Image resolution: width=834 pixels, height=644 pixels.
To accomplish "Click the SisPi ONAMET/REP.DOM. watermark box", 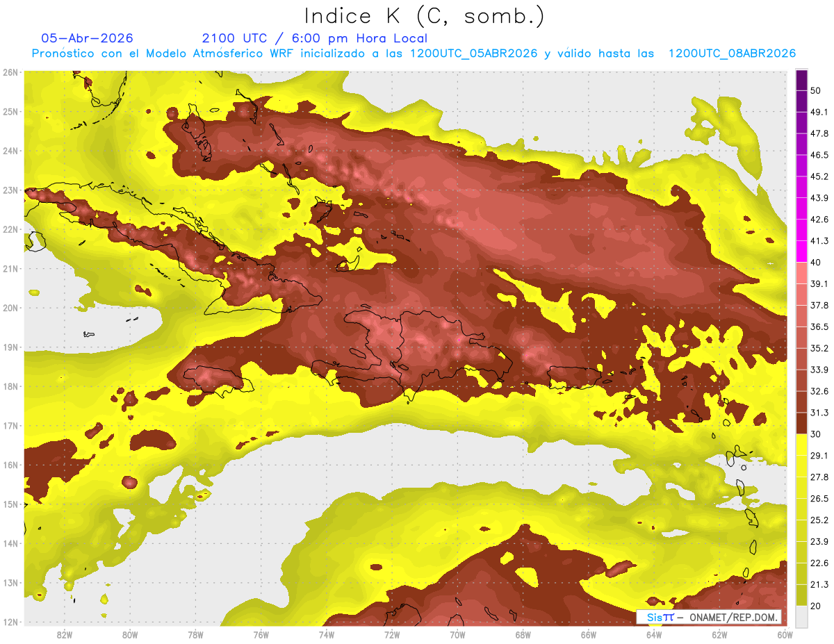I will (x=709, y=617).
